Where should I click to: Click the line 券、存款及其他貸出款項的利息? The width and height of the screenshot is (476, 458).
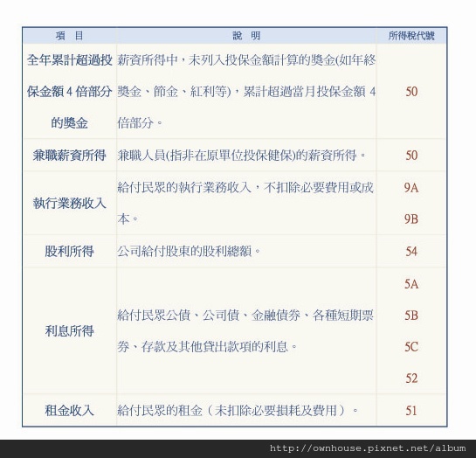coord(207,346)
